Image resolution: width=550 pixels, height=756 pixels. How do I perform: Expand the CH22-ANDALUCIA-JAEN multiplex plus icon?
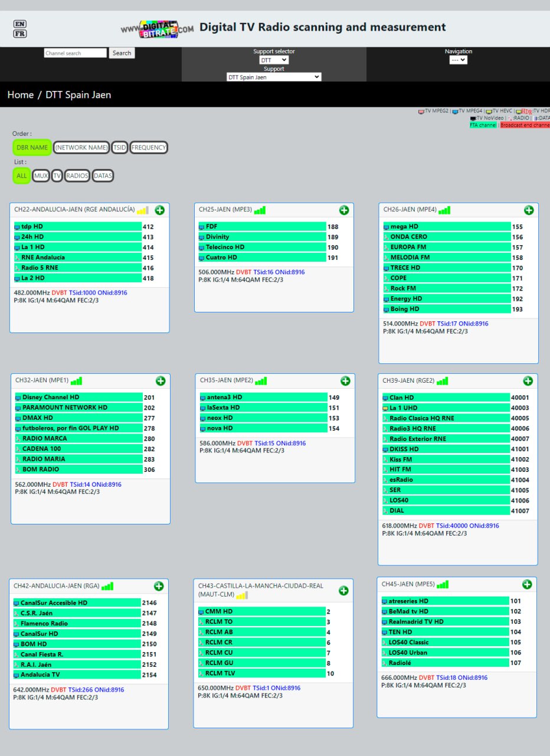pos(160,210)
